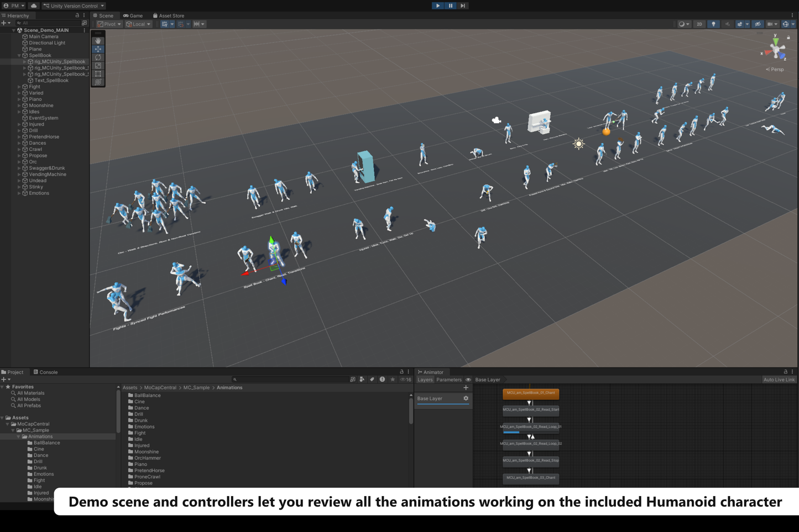This screenshot has height=532, width=799.
Task: Select the Hand pan tool
Action: [98, 40]
